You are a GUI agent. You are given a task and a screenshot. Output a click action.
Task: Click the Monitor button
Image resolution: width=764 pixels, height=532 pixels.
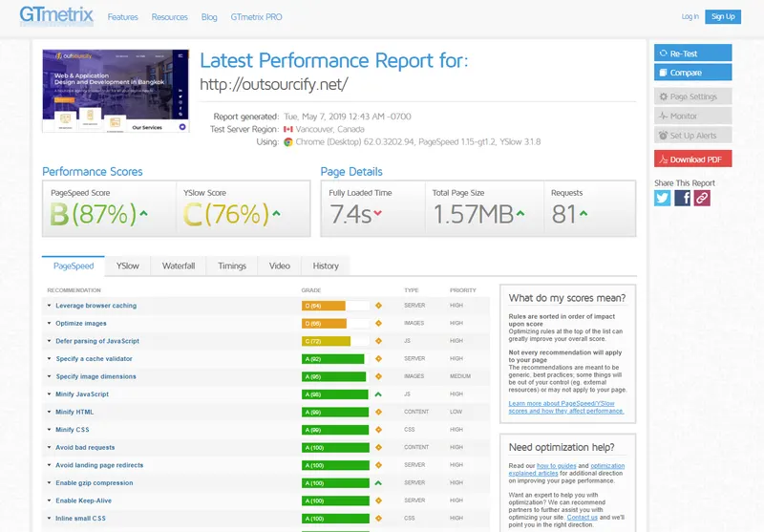693,116
